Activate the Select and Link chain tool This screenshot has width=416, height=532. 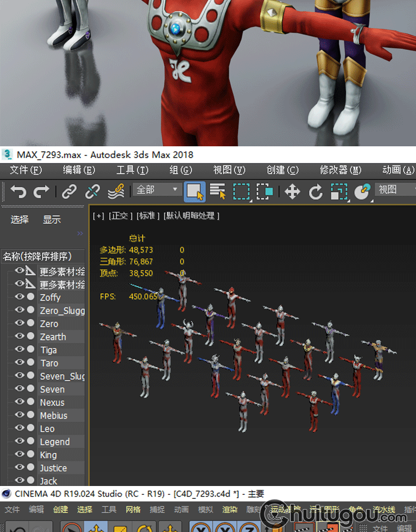[69, 192]
